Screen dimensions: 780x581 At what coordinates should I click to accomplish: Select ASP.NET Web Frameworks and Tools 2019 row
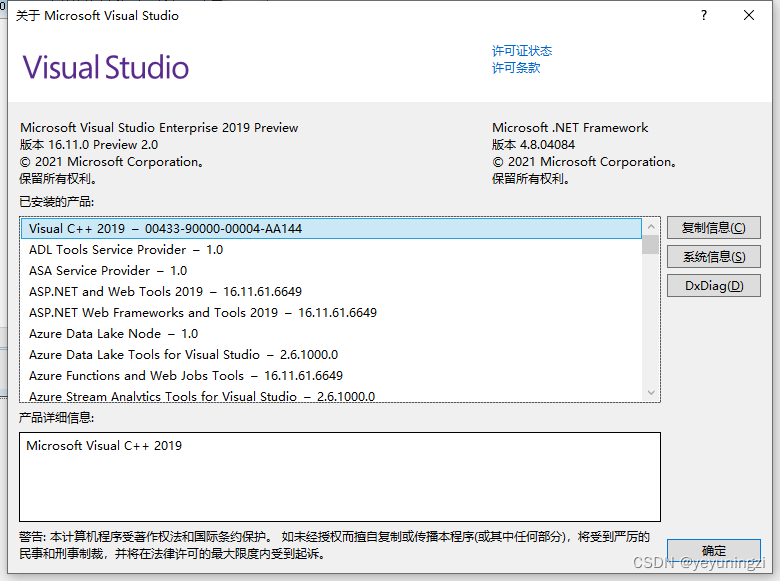[x=331, y=312]
